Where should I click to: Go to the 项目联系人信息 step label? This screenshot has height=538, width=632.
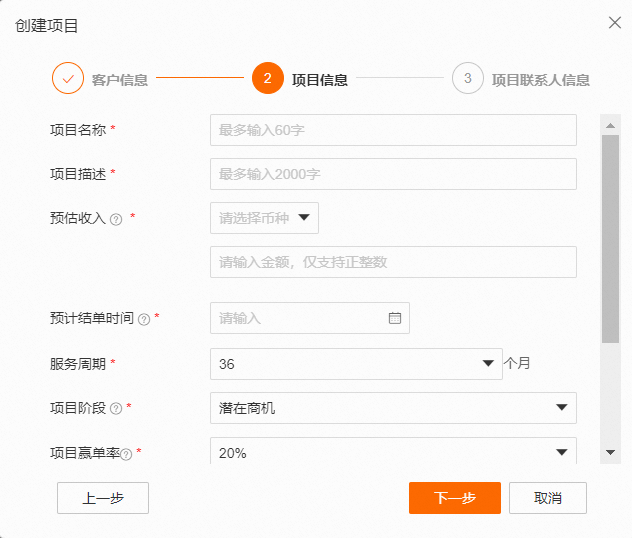click(541, 80)
